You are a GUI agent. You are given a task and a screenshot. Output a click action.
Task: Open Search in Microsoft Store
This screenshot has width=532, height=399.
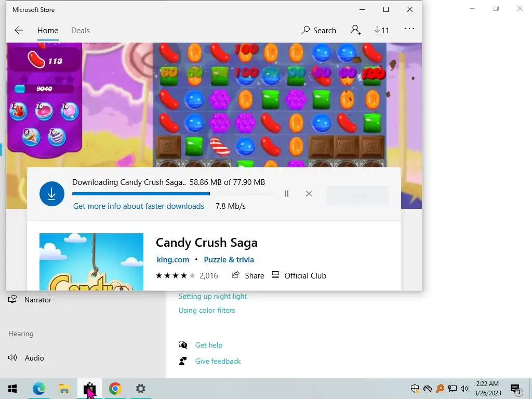click(318, 31)
